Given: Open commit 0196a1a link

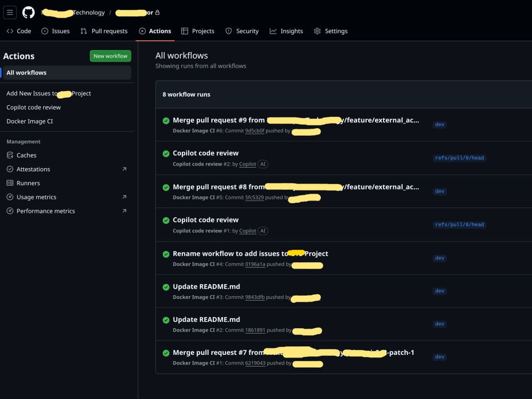Looking at the screenshot, I should 255,264.
